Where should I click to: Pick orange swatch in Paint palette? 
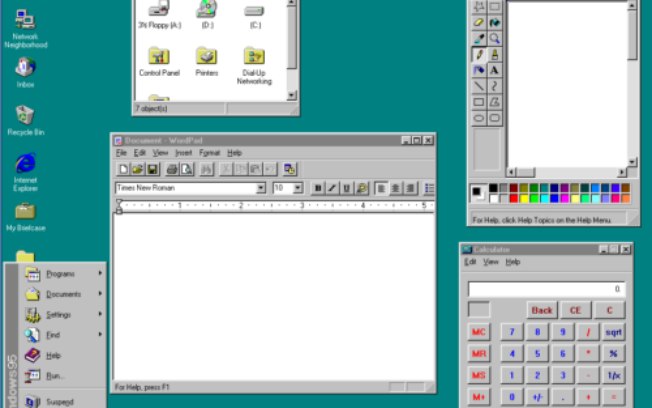coord(625,198)
